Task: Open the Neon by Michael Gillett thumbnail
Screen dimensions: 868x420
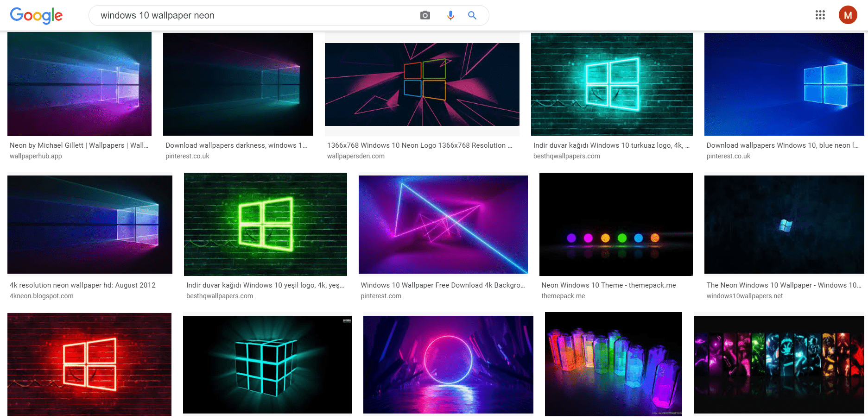Action: 79,84
